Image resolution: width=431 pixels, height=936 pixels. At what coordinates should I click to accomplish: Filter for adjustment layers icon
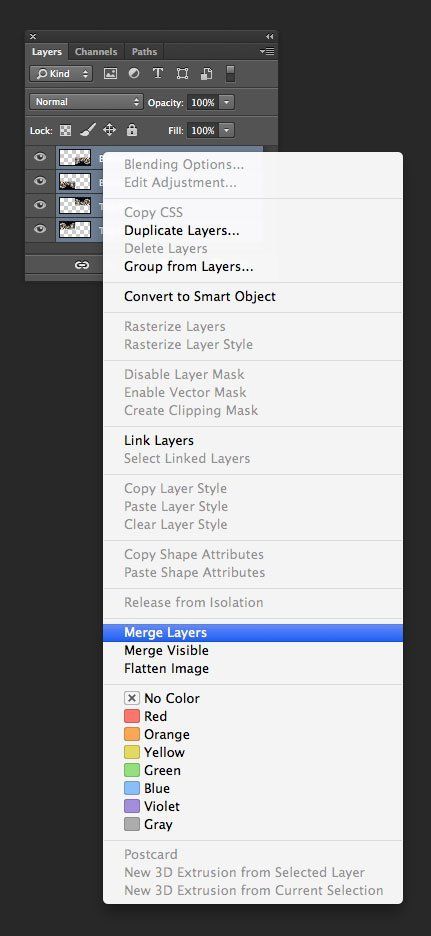point(134,73)
